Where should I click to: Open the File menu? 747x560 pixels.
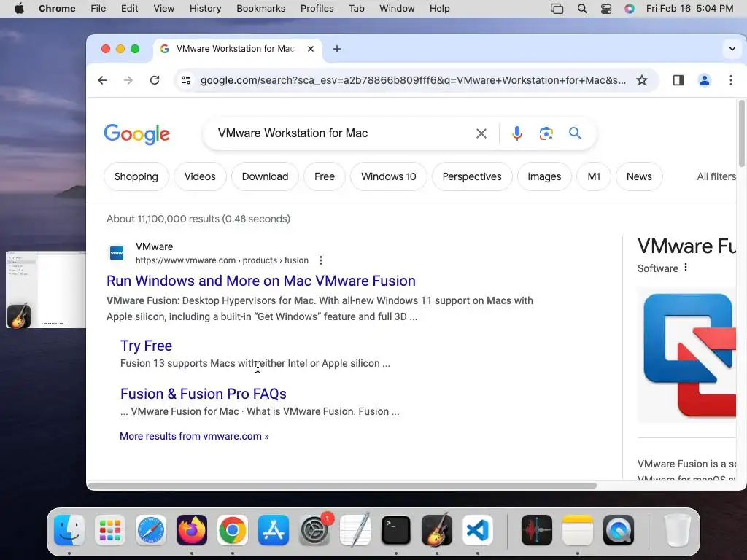[x=98, y=9]
